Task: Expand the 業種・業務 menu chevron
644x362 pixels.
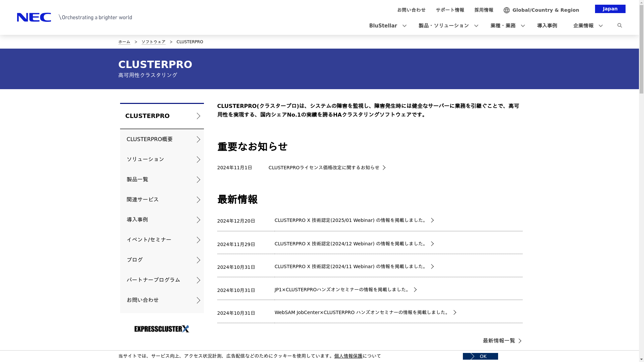Action: tap(523, 26)
